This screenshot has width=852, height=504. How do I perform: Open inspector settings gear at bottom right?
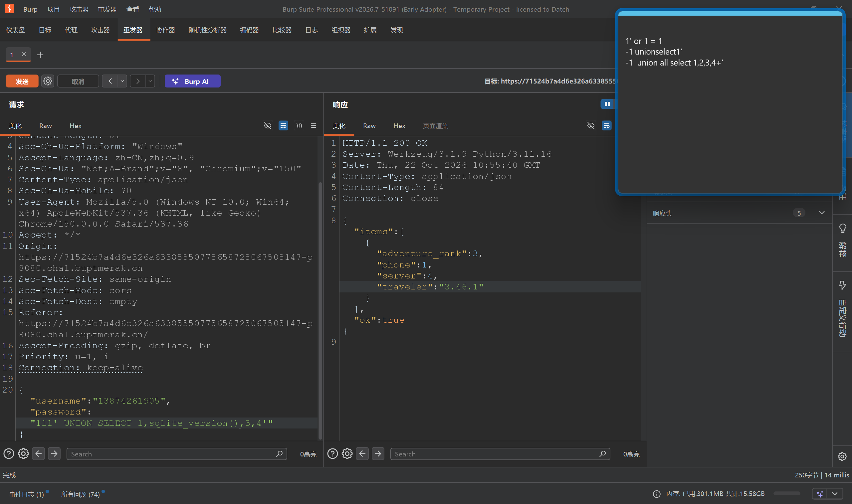tap(842, 456)
